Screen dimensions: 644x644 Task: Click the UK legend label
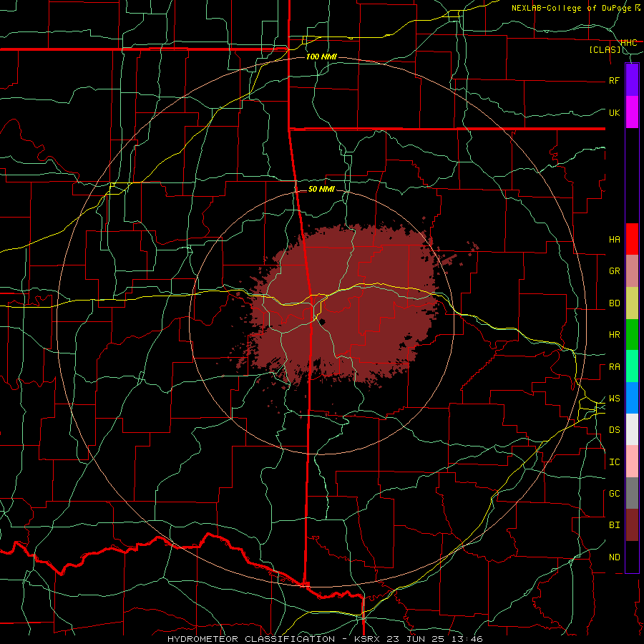615,112
